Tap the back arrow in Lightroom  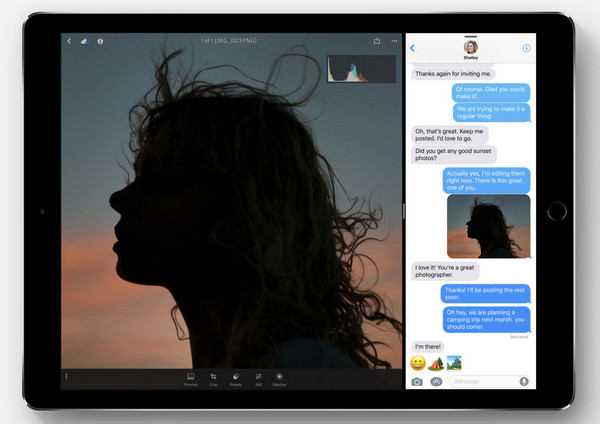pyautogui.click(x=68, y=41)
